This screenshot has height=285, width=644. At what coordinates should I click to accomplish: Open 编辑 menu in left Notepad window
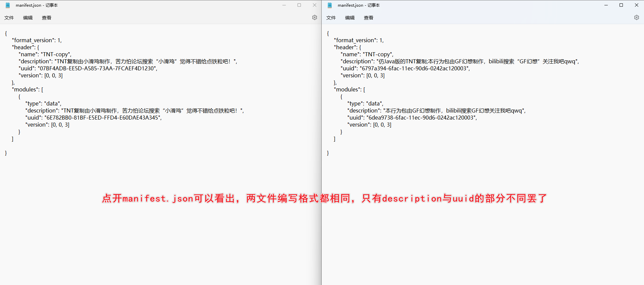(x=28, y=18)
